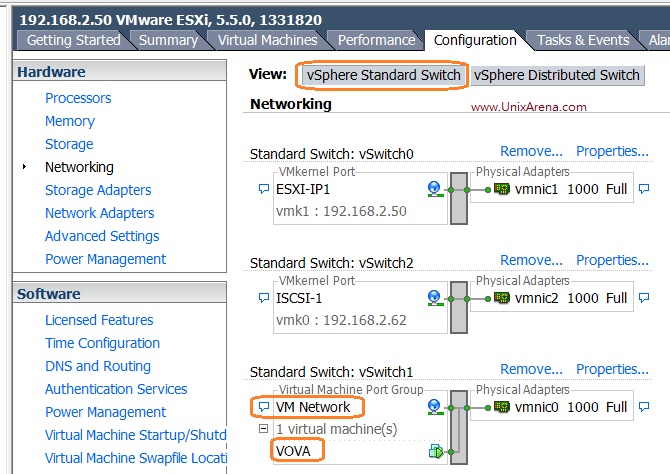670x474 pixels.
Task: Open Properties for vSwitch0
Action: [612, 151]
